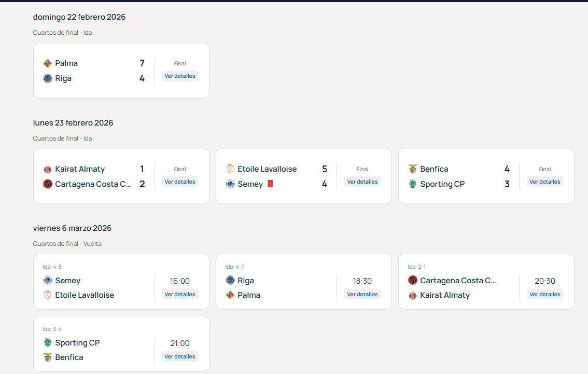Click Sporting CP logo in the 21:00 match

tap(48, 342)
